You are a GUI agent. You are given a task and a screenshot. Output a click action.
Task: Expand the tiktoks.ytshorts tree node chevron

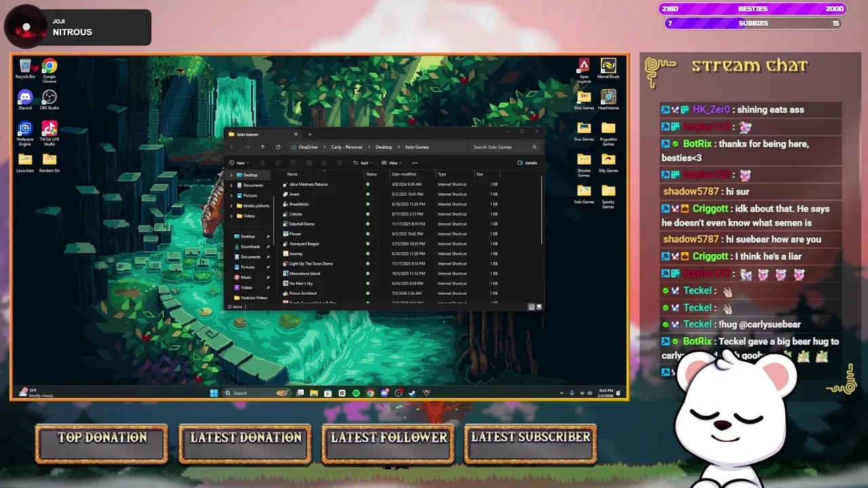click(x=231, y=205)
